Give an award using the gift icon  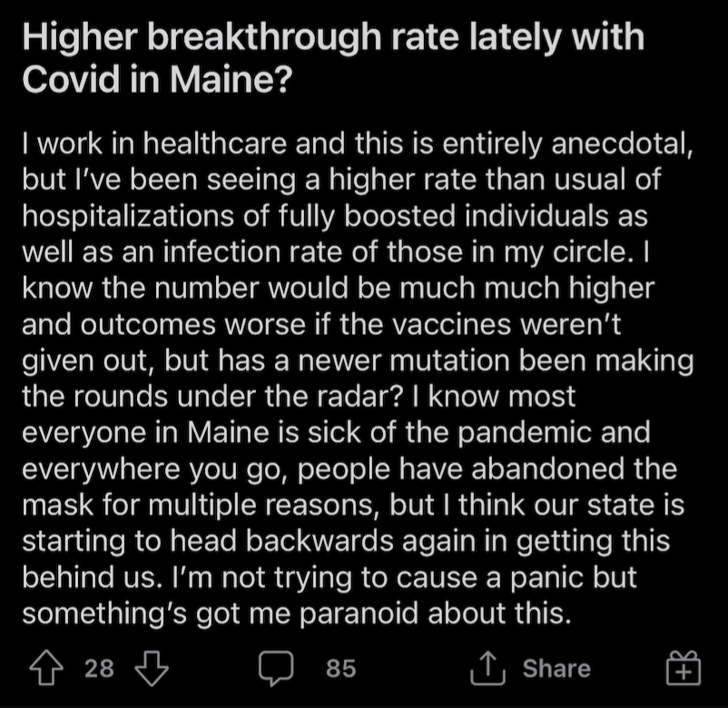pyautogui.click(x=683, y=668)
